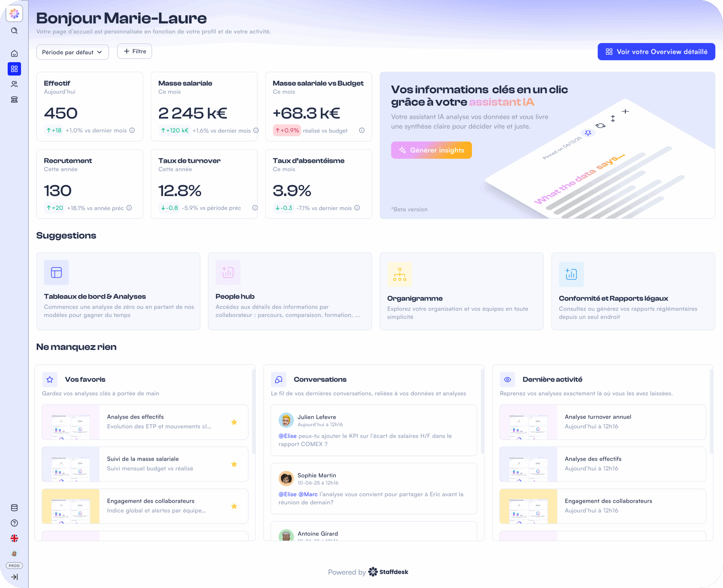Open the Période par défaut dropdown
The height and width of the screenshot is (588, 723).
point(73,52)
